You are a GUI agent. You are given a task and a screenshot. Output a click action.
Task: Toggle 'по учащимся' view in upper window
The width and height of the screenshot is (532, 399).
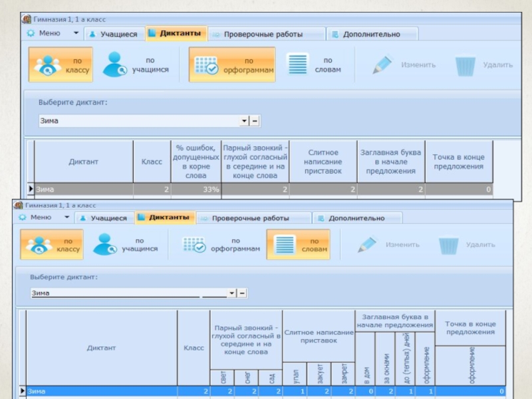pyautogui.click(x=136, y=65)
